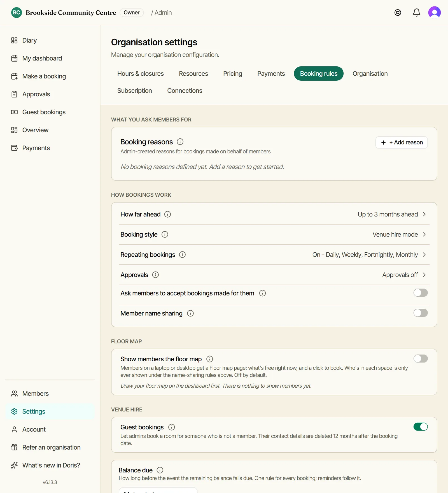Show info for How far ahead

click(167, 214)
